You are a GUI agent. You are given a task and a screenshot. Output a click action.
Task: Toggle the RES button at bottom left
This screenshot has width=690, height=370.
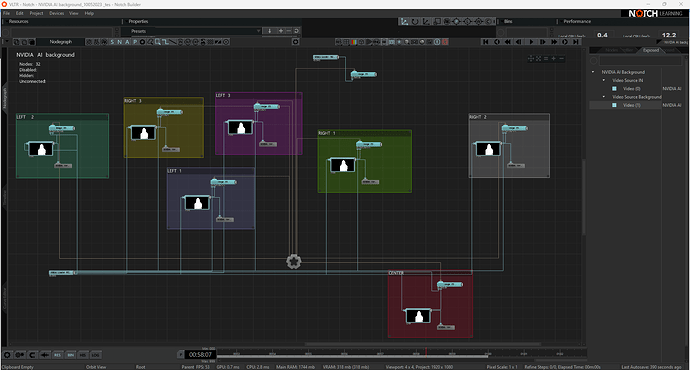pyautogui.click(x=58, y=355)
